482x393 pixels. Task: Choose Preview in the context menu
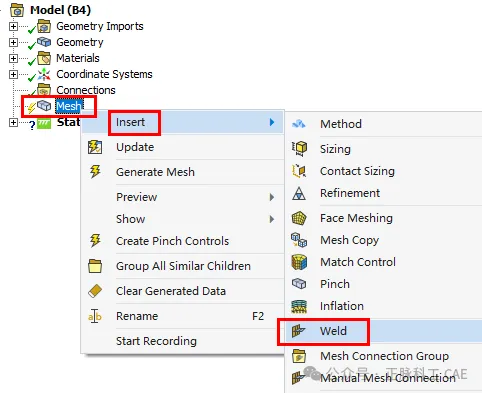(183, 197)
